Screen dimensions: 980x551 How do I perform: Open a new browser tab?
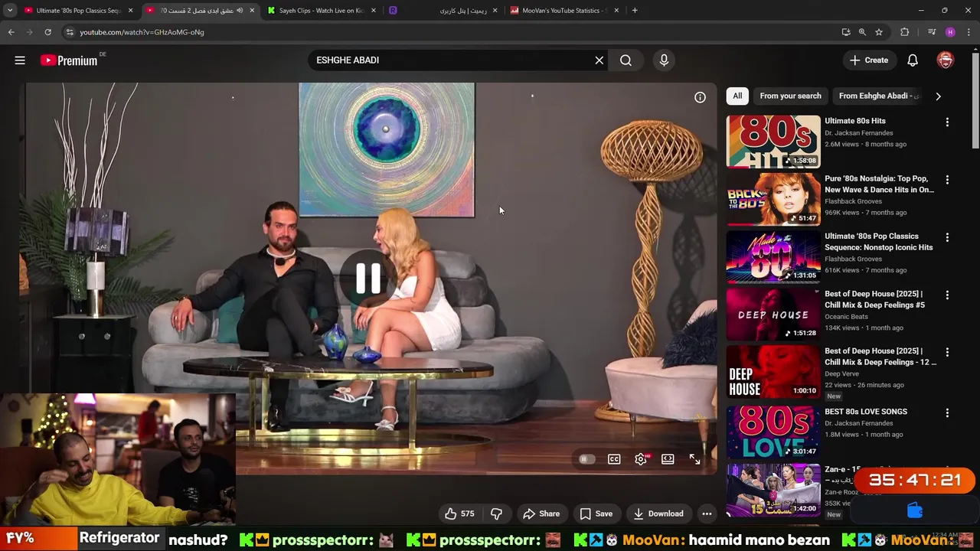pos(635,11)
